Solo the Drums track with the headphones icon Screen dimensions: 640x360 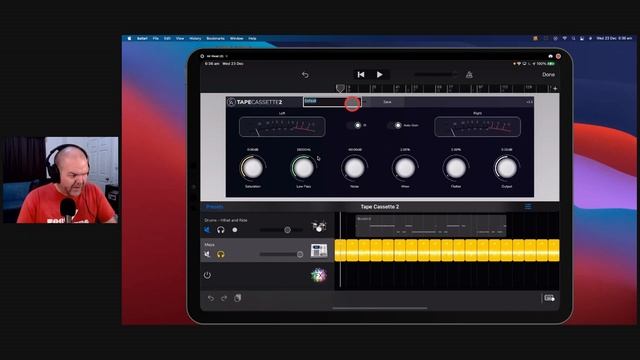(x=221, y=230)
